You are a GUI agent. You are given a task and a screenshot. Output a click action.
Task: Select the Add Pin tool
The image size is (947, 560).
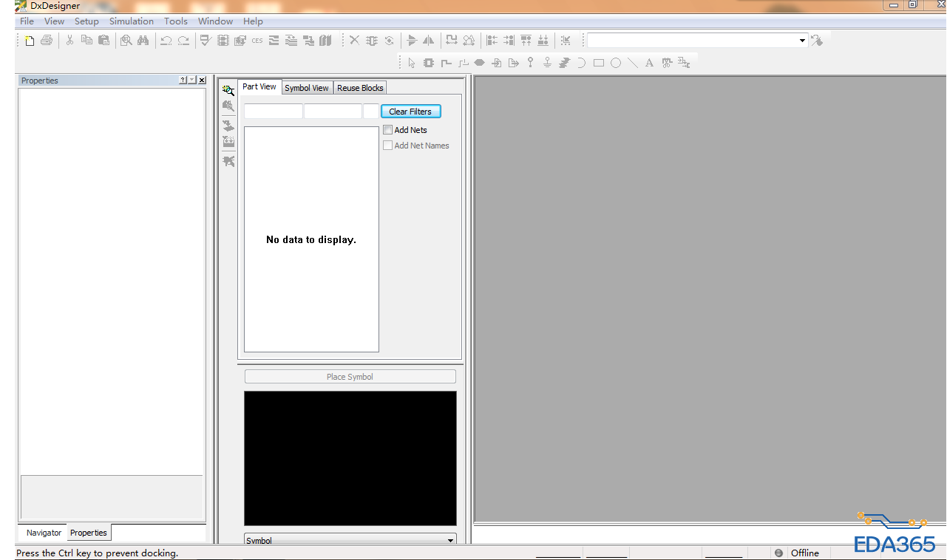pyautogui.click(x=530, y=63)
